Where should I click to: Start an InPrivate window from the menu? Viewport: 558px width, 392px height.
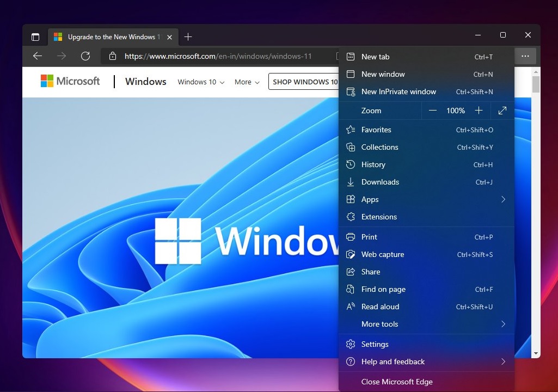(398, 91)
